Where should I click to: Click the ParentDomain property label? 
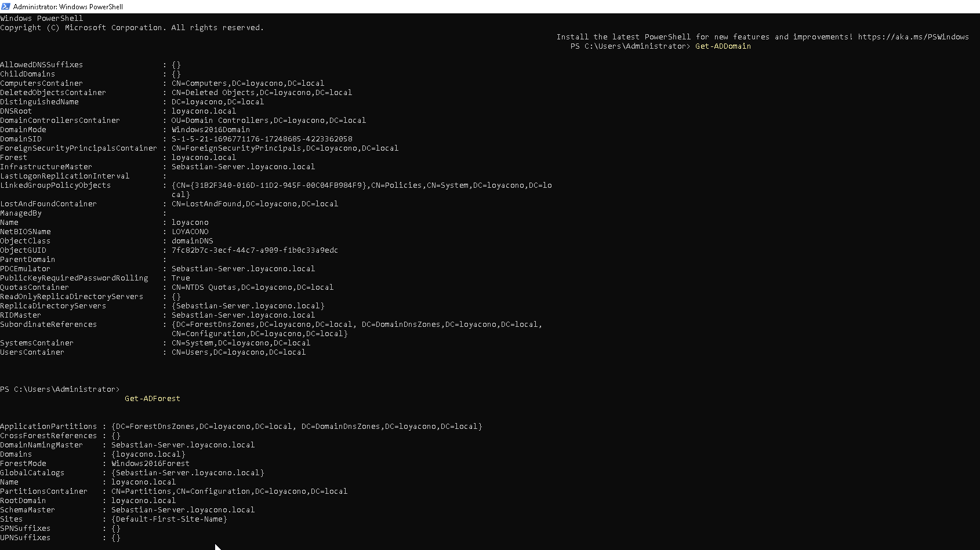coord(28,260)
